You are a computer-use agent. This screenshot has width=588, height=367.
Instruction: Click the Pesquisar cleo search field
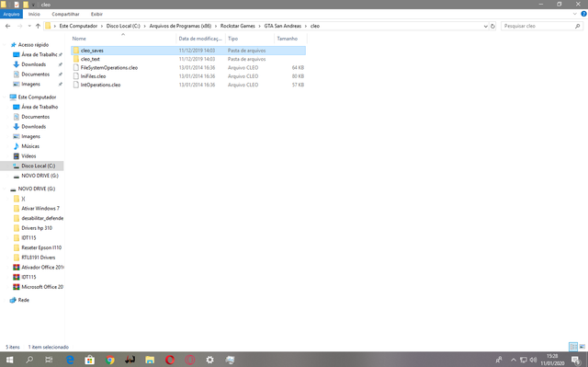[537, 26]
